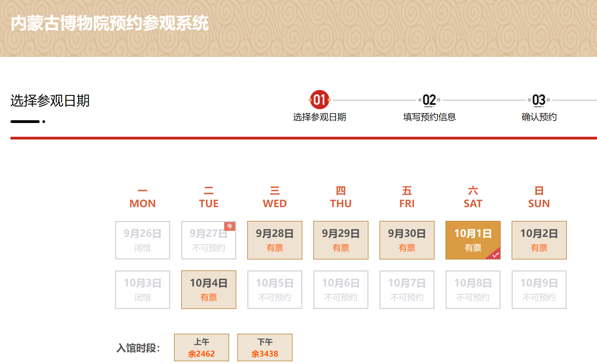597x364 pixels.
Task: Choose 9月30日 Friday date cell
Action: click(407, 240)
